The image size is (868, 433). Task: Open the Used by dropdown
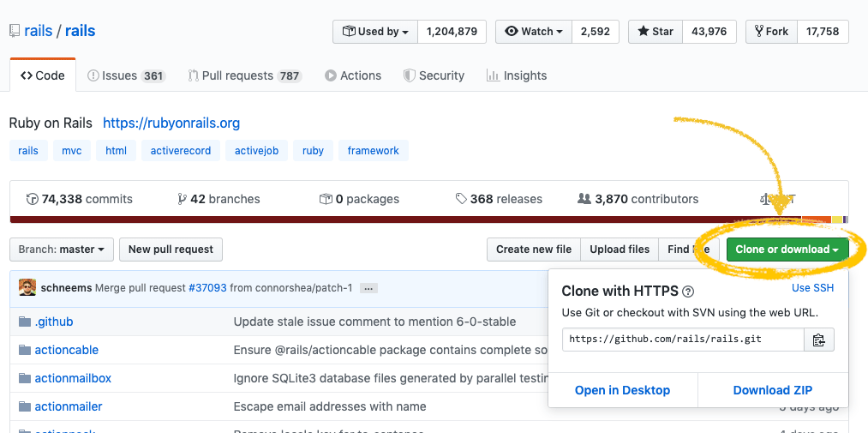coord(375,32)
